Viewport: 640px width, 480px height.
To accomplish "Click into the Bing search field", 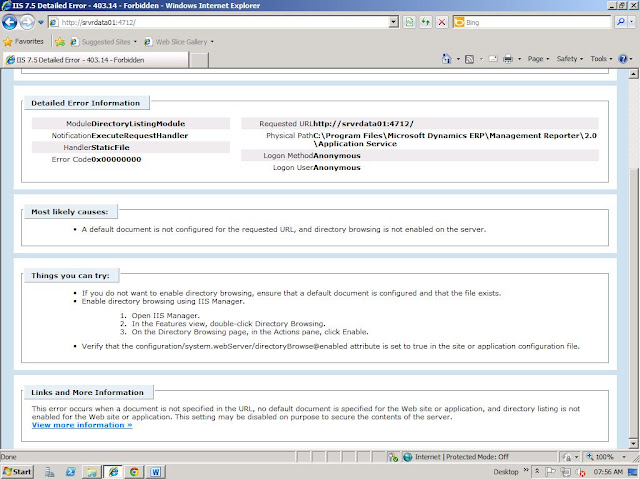I will [538, 22].
